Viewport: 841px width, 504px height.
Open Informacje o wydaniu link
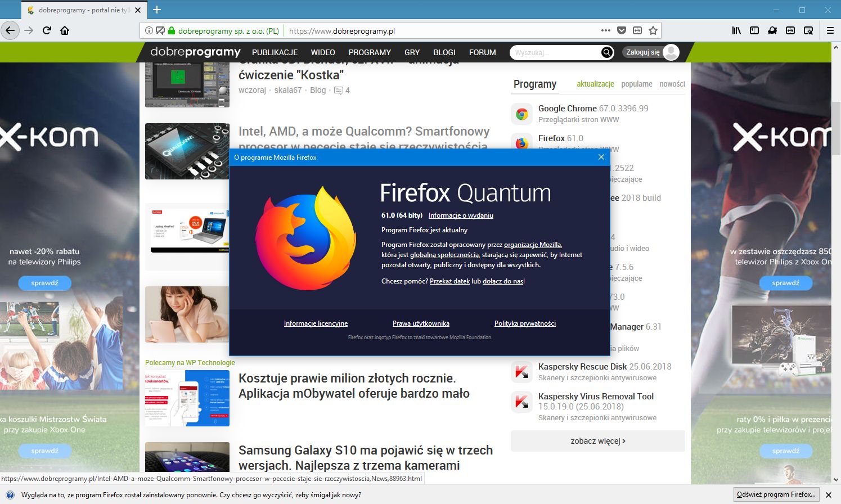coord(461,215)
